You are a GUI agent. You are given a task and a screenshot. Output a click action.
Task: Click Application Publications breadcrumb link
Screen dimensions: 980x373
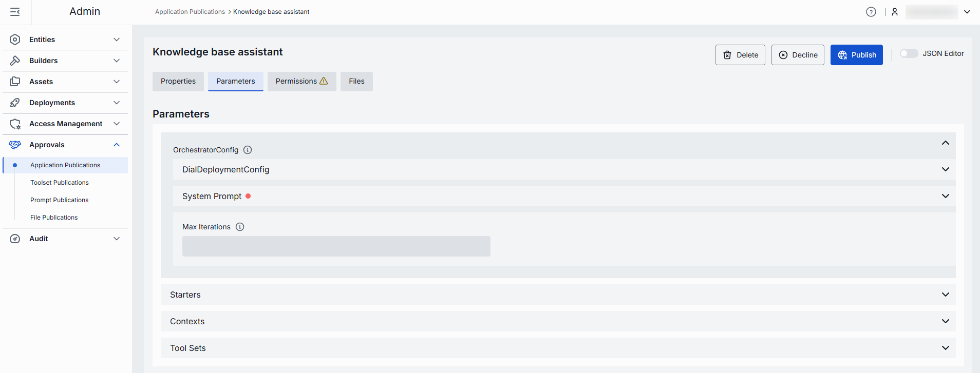190,12
